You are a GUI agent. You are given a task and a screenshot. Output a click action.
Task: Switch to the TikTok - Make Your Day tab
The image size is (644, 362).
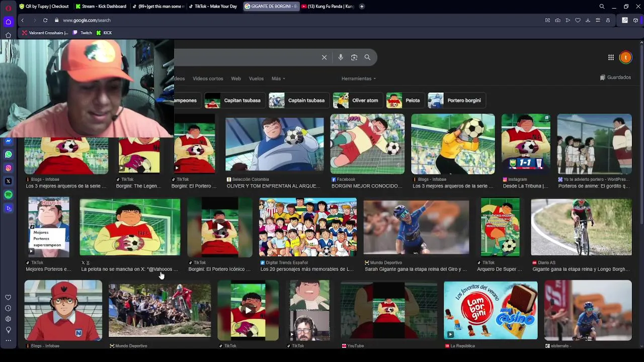click(213, 7)
